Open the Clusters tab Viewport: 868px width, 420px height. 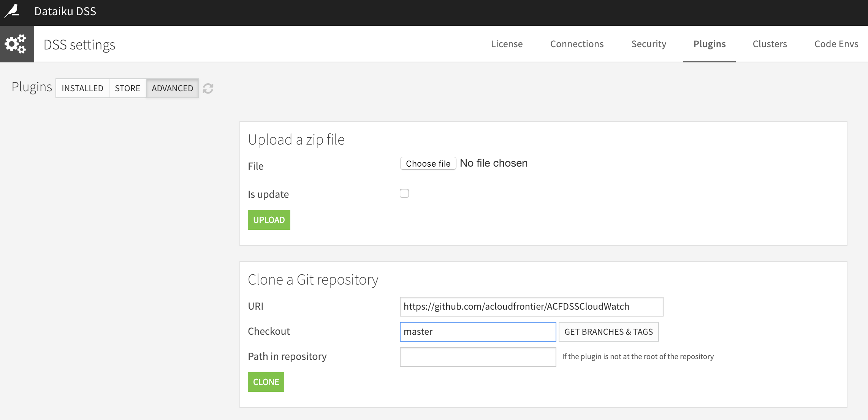770,44
